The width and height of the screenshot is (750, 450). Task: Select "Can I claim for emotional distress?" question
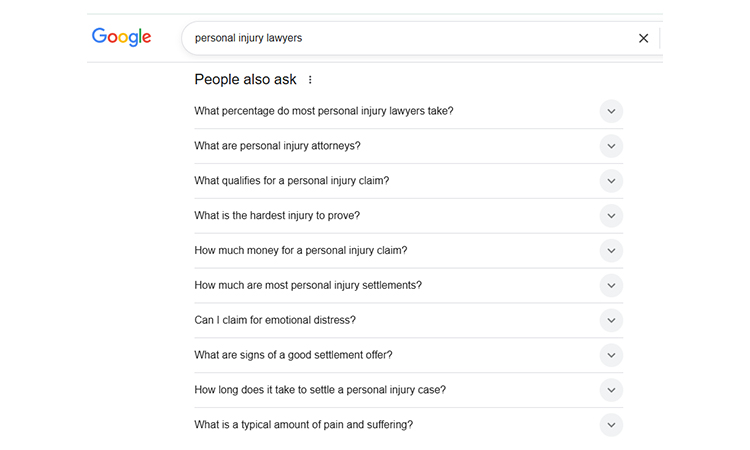point(275,321)
